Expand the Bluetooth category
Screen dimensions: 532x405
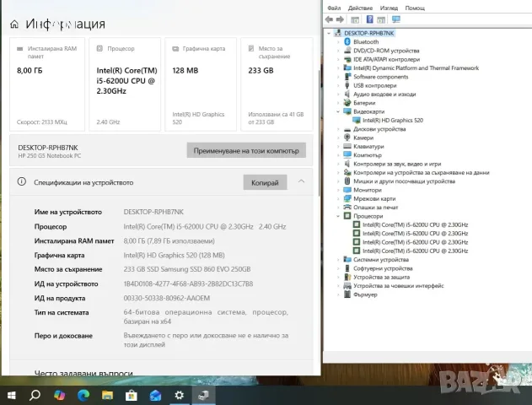coord(338,41)
